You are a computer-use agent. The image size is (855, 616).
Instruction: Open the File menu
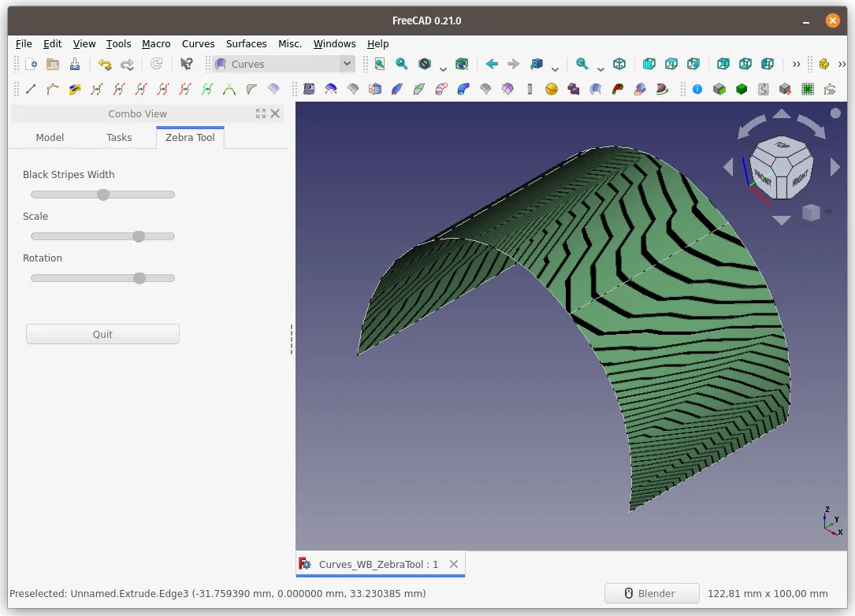(x=24, y=43)
